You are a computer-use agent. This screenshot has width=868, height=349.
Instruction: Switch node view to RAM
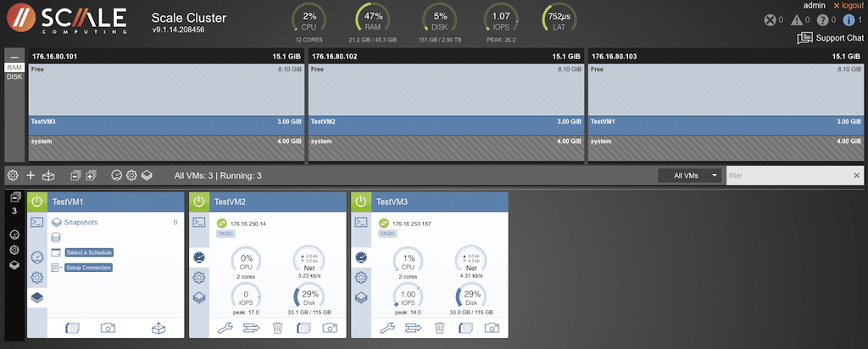[14, 68]
